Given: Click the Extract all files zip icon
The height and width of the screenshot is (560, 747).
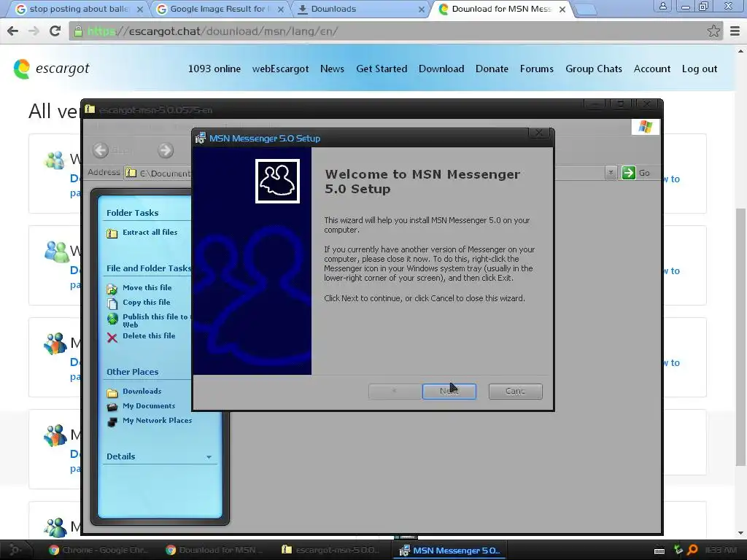Looking at the screenshot, I should (x=112, y=233).
